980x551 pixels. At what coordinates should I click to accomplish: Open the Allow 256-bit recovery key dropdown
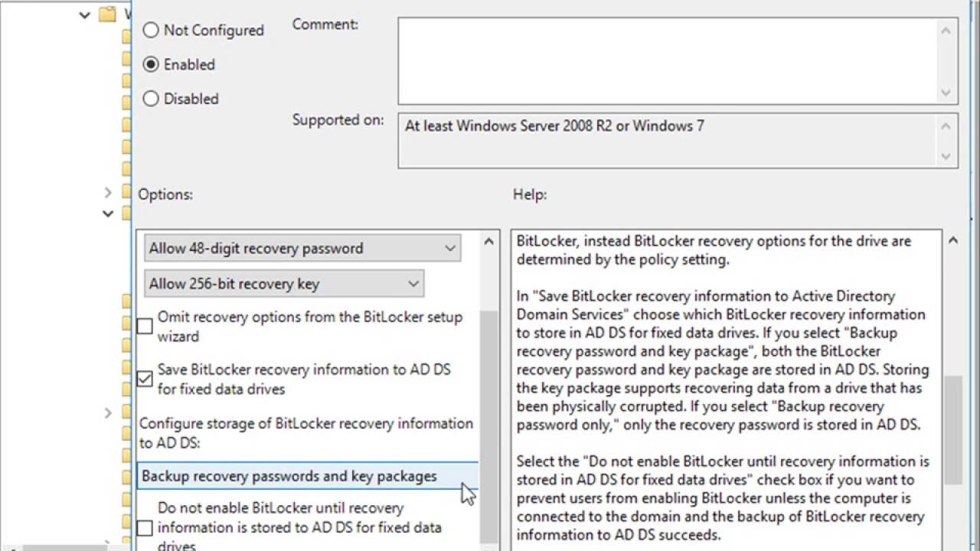(x=284, y=284)
